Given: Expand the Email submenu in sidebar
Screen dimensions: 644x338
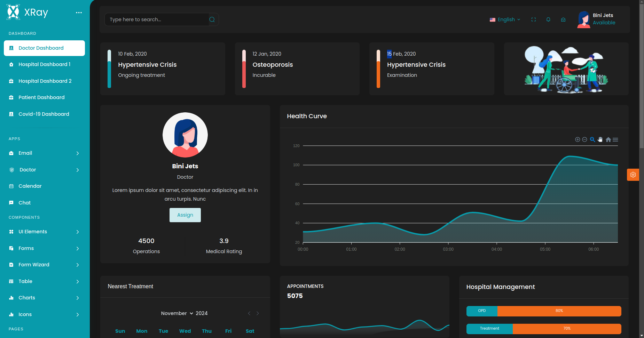Looking at the screenshot, I should pos(45,153).
